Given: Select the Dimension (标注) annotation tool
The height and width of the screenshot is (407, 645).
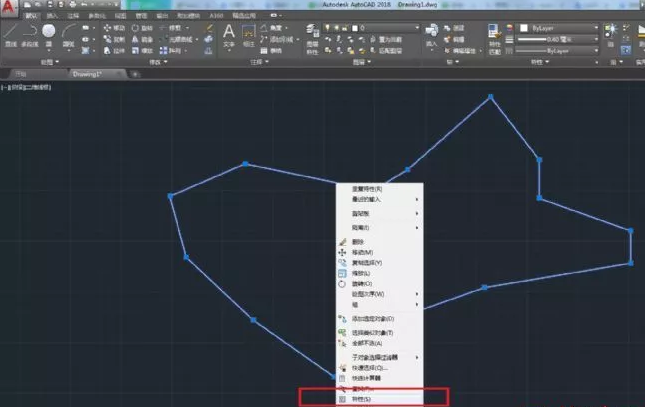Looking at the screenshot, I should [248, 35].
